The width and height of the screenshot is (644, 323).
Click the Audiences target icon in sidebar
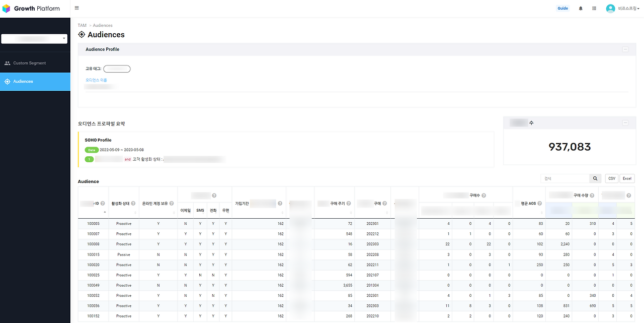tap(7, 81)
